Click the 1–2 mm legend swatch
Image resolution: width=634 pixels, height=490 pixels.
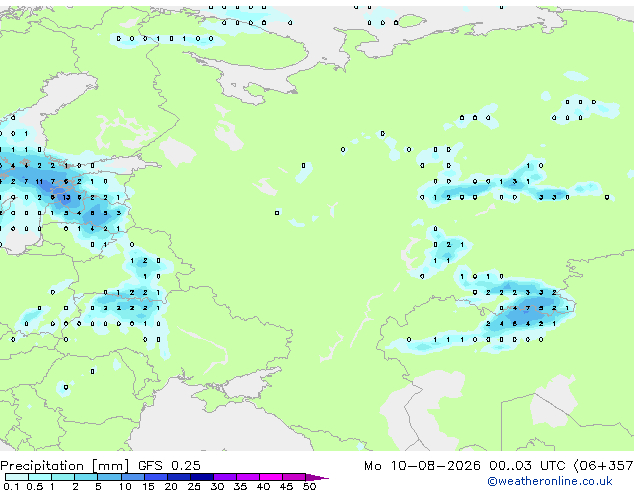point(63,477)
